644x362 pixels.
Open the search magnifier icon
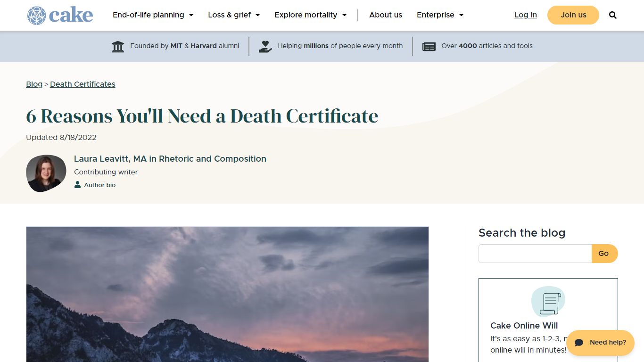pyautogui.click(x=613, y=15)
